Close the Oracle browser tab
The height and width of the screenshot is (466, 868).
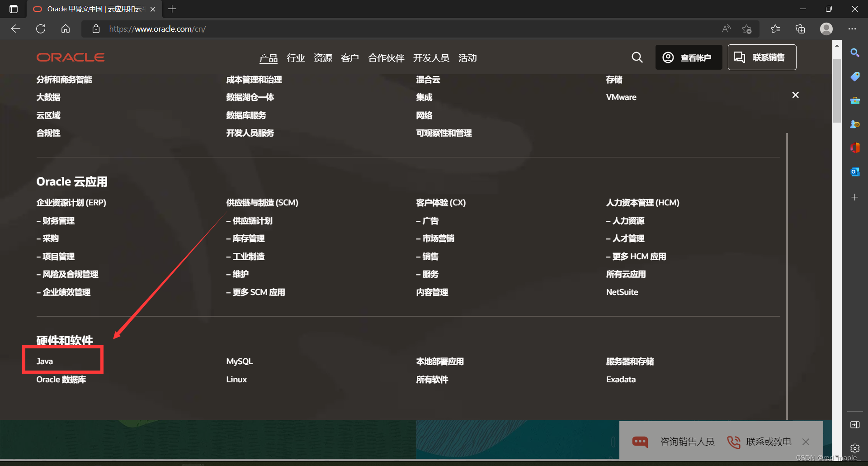pyautogui.click(x=153, y=9)
